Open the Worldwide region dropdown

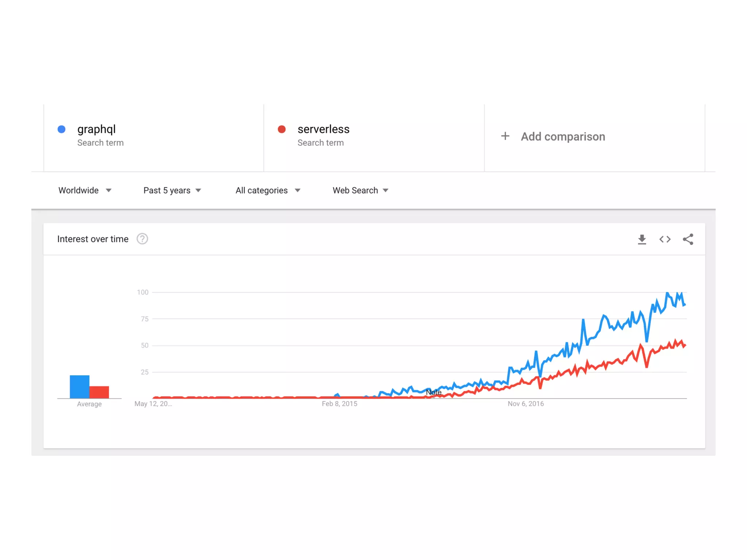tap(85, 190)
